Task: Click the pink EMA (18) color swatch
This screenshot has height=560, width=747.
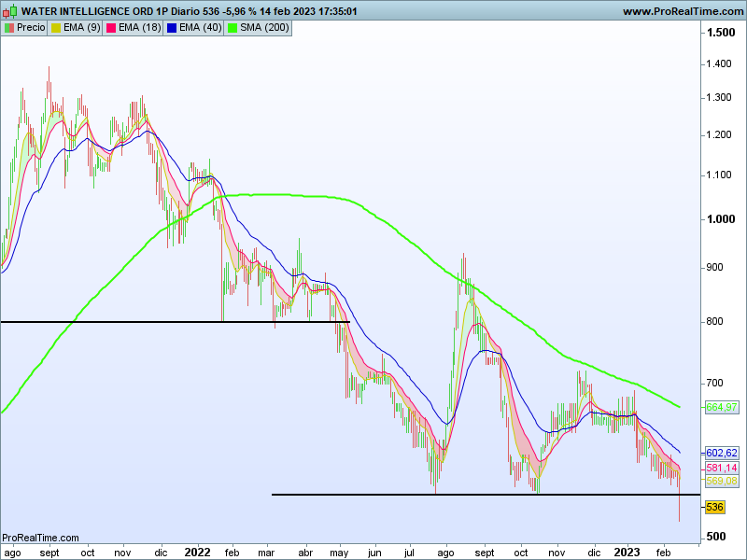Action: pos(111,28)
